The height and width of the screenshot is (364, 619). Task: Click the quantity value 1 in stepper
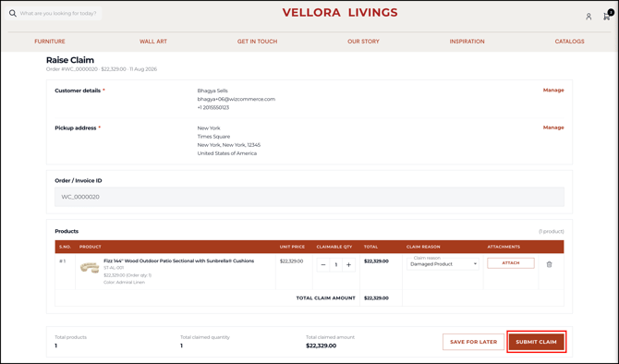[336, 265]
